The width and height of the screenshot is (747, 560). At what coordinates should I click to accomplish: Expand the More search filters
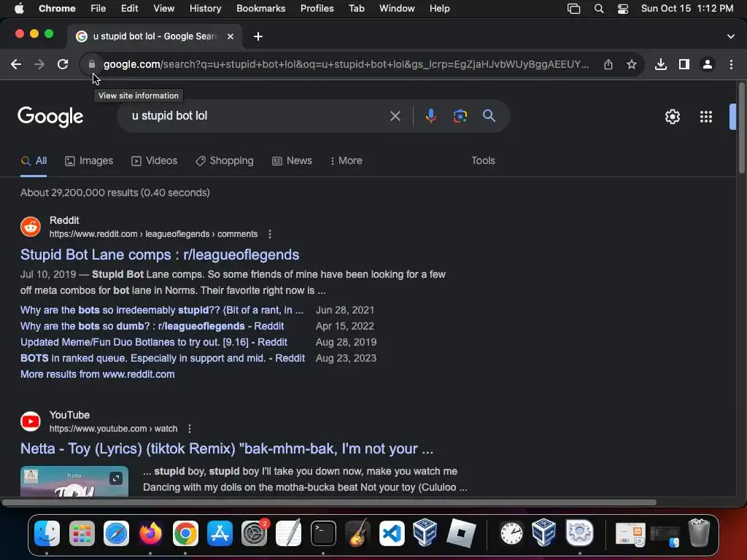pos(346,161)
